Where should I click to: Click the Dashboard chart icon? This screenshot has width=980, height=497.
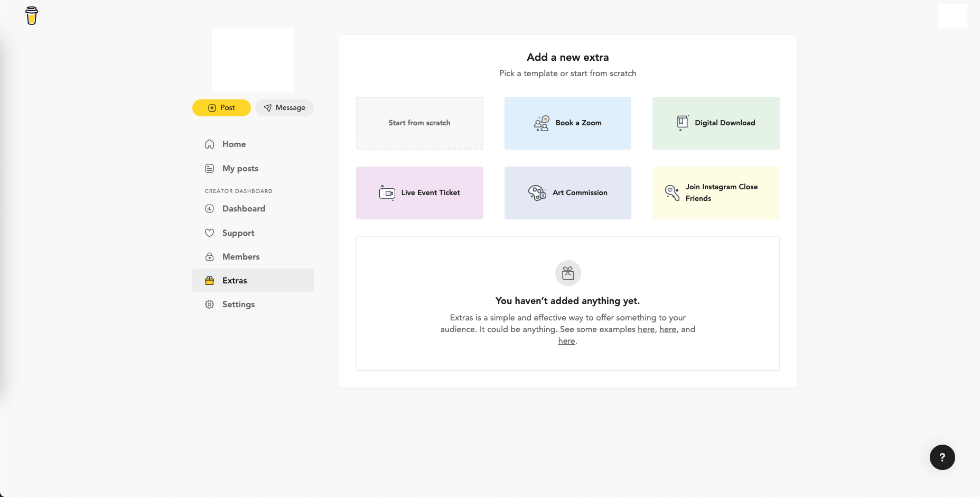click(x=210, y=208)
